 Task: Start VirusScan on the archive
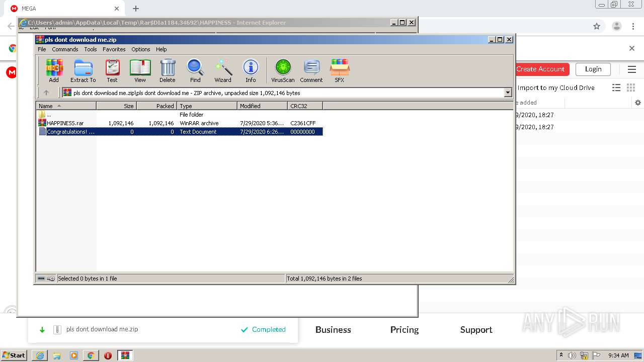click(x=283, y=70)
